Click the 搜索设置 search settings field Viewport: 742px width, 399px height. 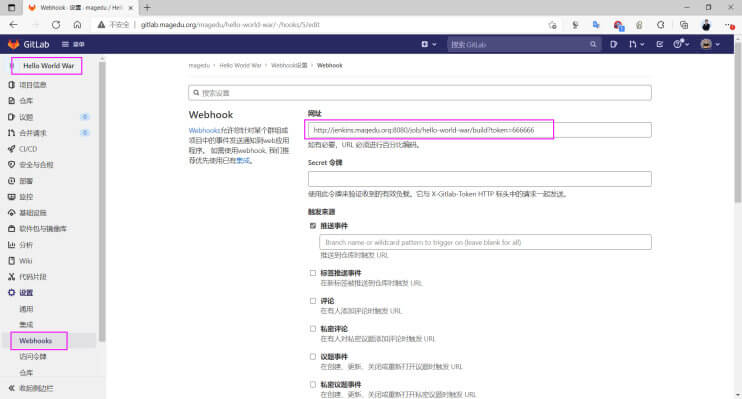(420, 93)
